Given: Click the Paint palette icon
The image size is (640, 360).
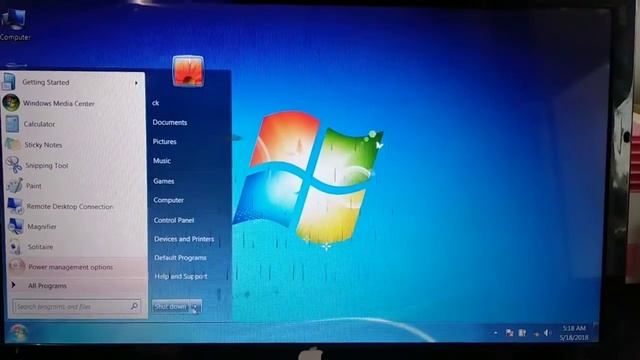Looking at the screenshot, I should click(15, 186).
